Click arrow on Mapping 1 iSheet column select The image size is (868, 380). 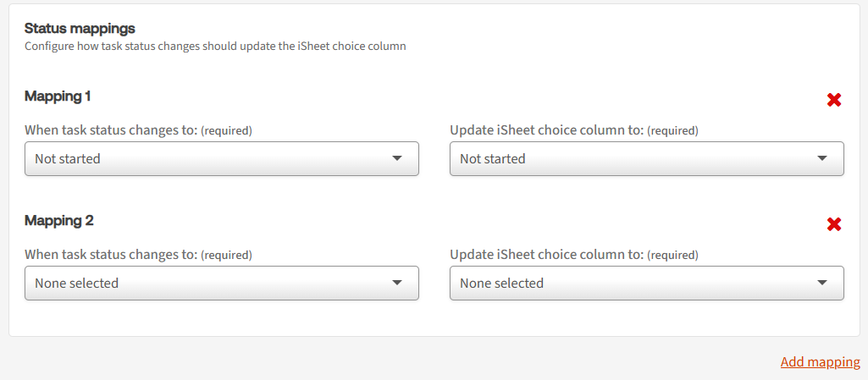pos(822,158)
